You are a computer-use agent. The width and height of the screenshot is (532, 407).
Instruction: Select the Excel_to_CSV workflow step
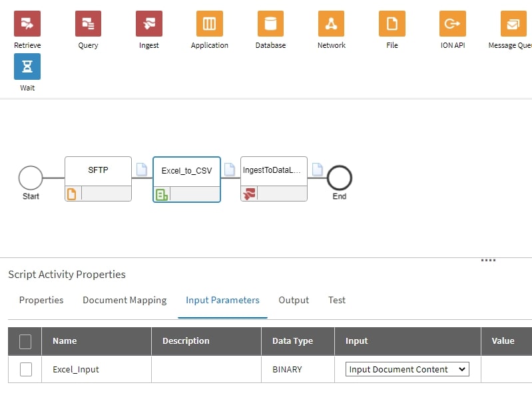186,180
